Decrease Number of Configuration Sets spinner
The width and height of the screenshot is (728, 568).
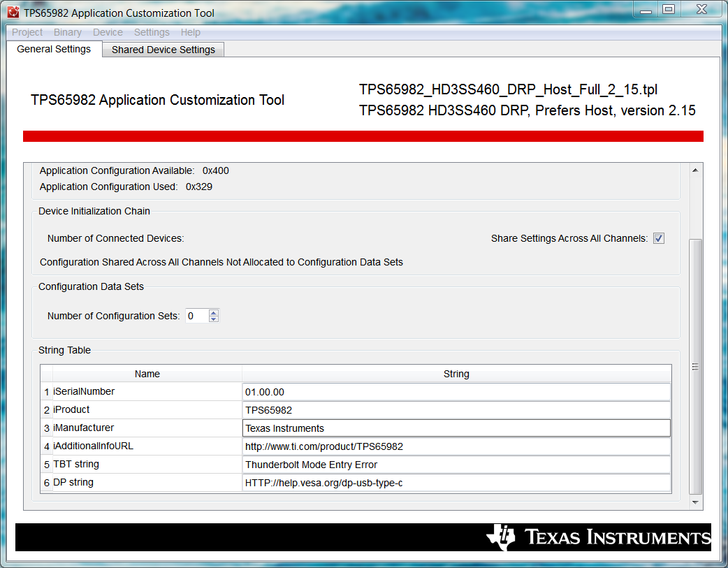[x=214, y=319]
